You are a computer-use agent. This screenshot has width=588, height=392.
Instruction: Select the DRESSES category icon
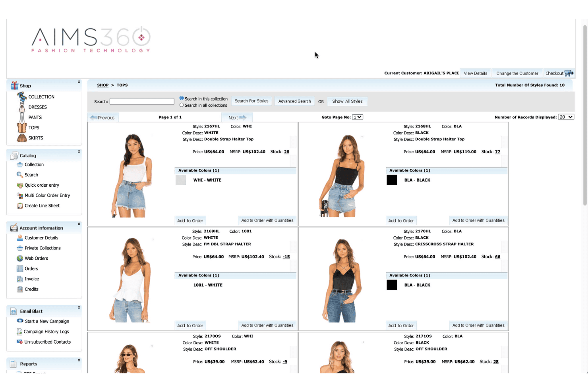pyautogui.click(x=22, y=107)
